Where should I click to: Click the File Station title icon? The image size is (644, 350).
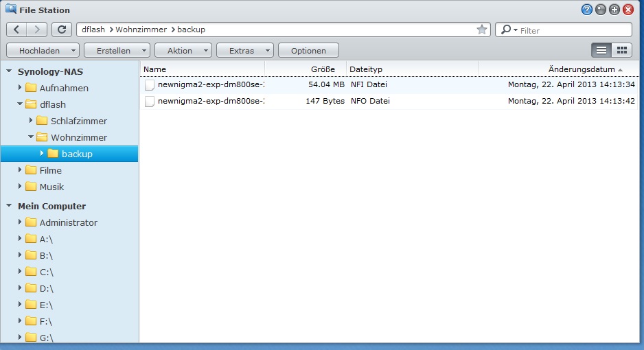[11, 10]
